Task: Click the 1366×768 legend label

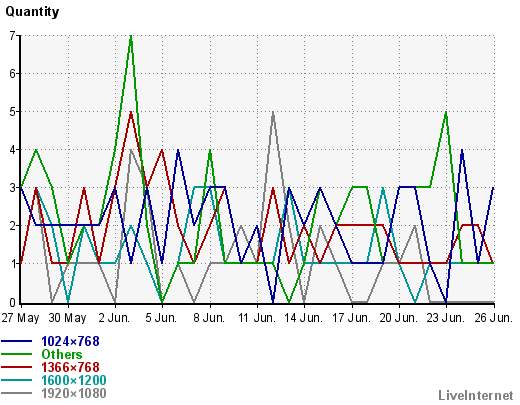Action: [x=70, y=367]
